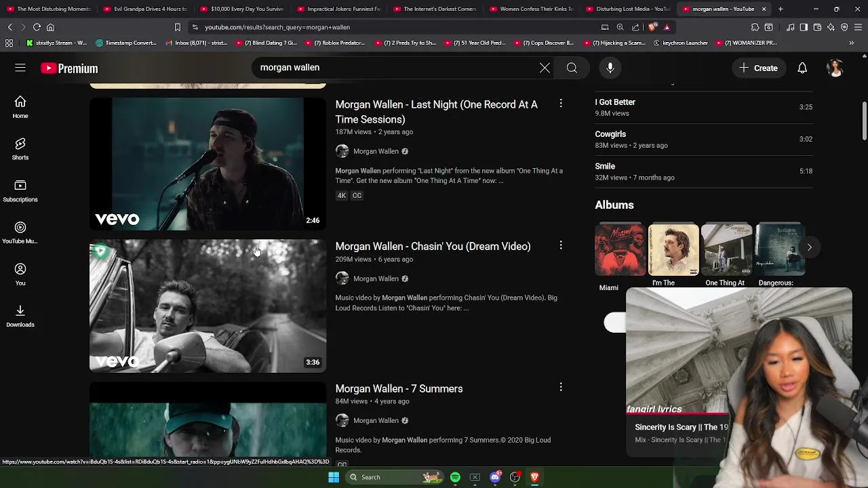Open Discord from the taskbar
This screenshot has height=488, width=868.
click(x=495, y=477)
